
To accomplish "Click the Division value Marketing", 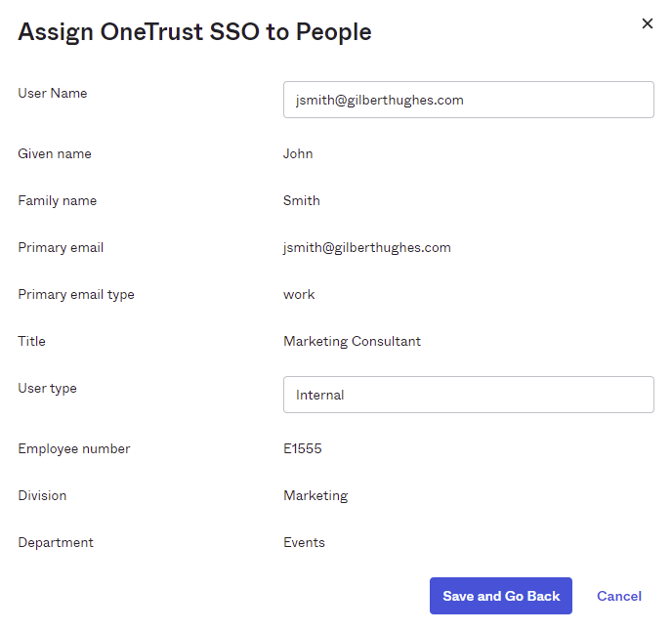I will pos(315,495).
